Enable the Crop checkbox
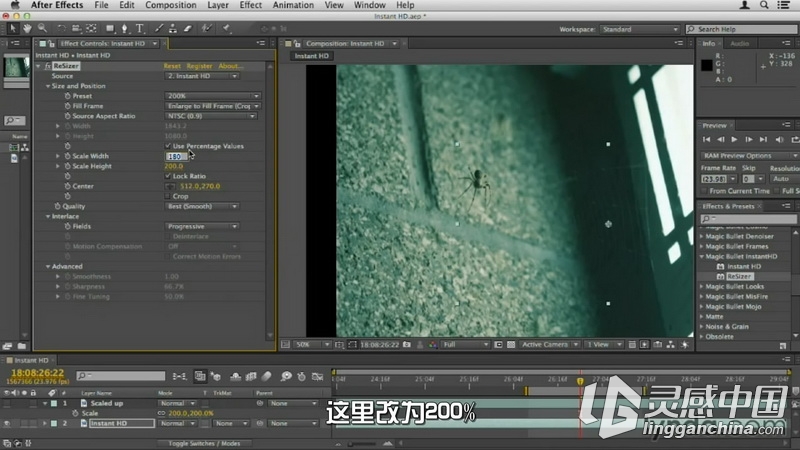Image resolution: width=800 pixels, height=450 pixels. click(167, 196)
